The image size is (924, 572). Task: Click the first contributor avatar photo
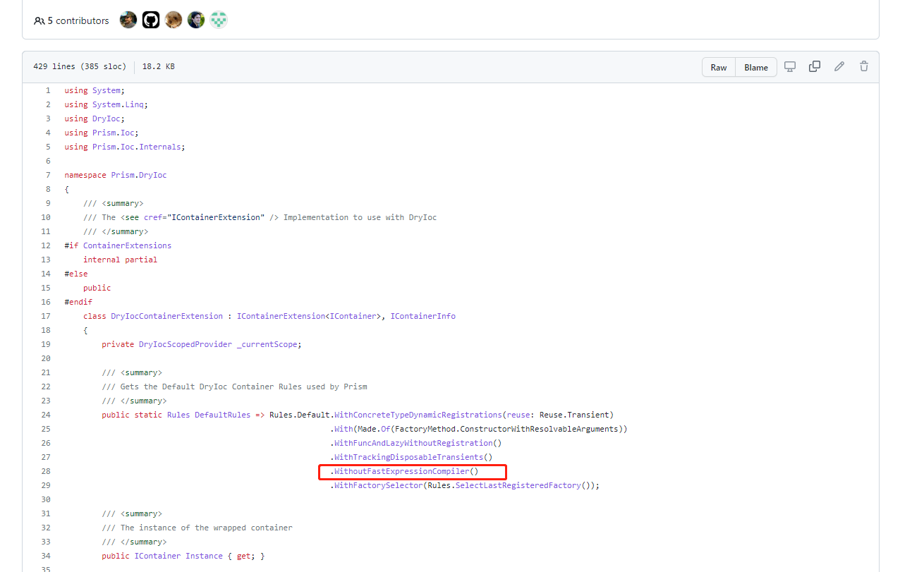(x=128, y=20)
